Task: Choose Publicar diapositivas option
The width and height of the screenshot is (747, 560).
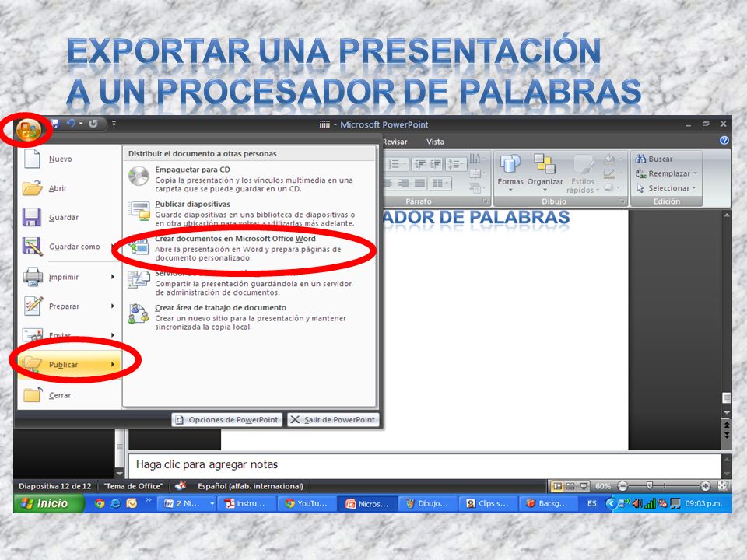Action: click(250, 213)
